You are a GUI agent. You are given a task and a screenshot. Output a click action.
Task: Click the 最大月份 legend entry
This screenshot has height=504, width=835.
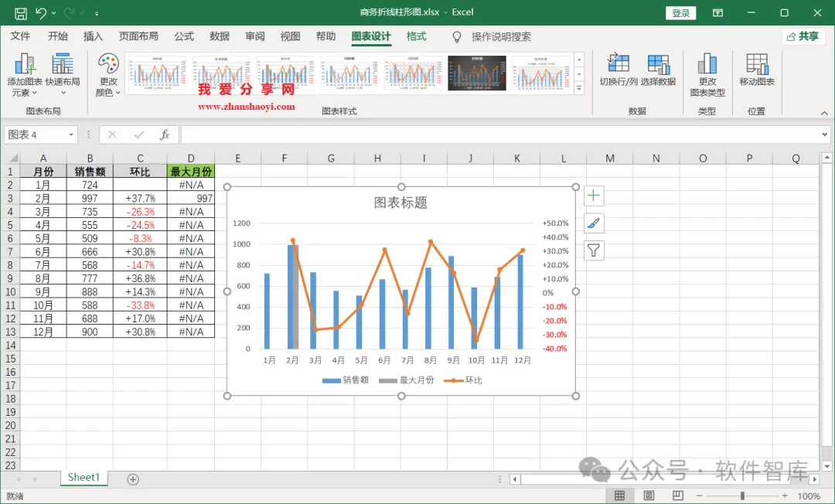coord(407,380)
